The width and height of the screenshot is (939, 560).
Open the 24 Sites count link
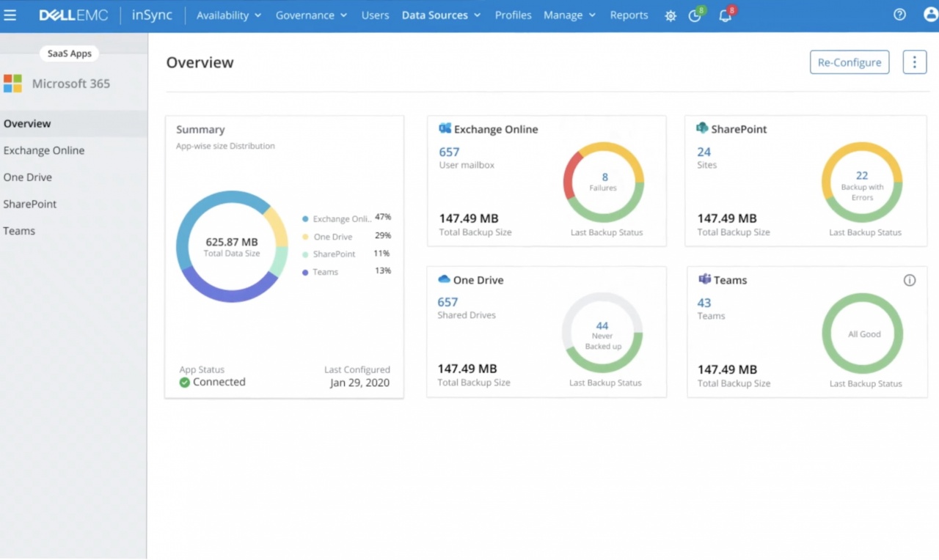tap(704, 152)
